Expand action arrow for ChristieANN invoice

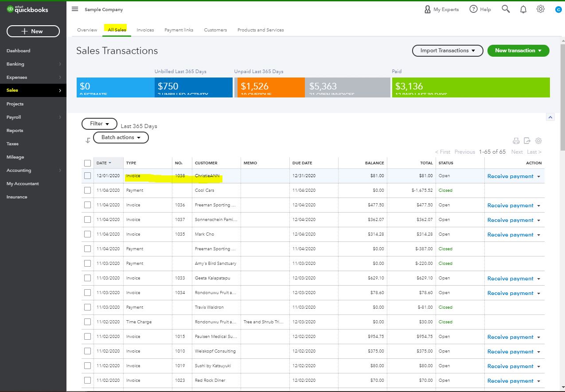(539, 176)
